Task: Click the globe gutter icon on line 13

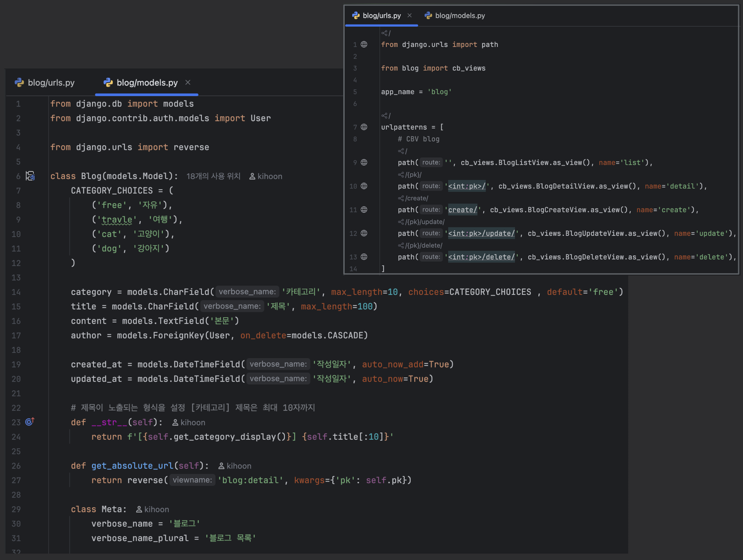Action: [364, 257]
